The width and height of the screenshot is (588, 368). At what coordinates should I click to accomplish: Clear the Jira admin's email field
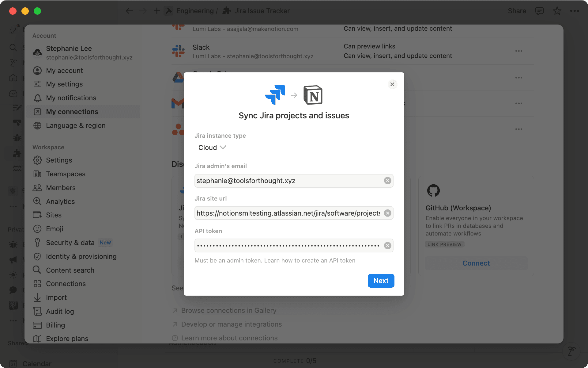tap(387, 181)
